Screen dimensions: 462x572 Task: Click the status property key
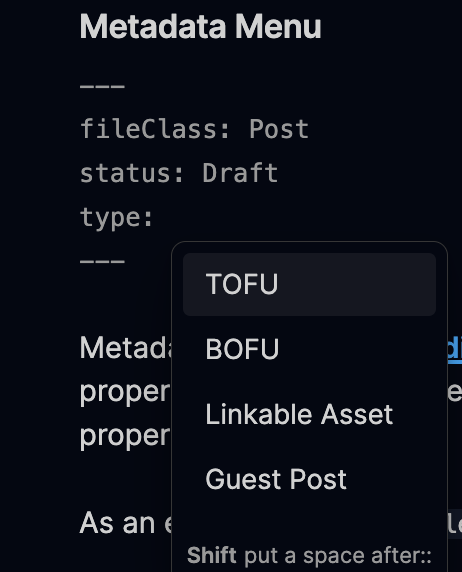[x=132, y=173]
